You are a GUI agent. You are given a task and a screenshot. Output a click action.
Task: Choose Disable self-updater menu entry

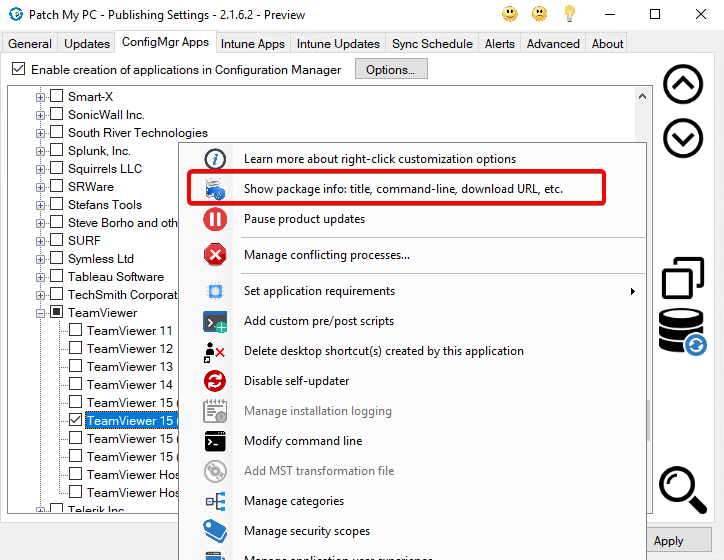(x=296, y=381)
